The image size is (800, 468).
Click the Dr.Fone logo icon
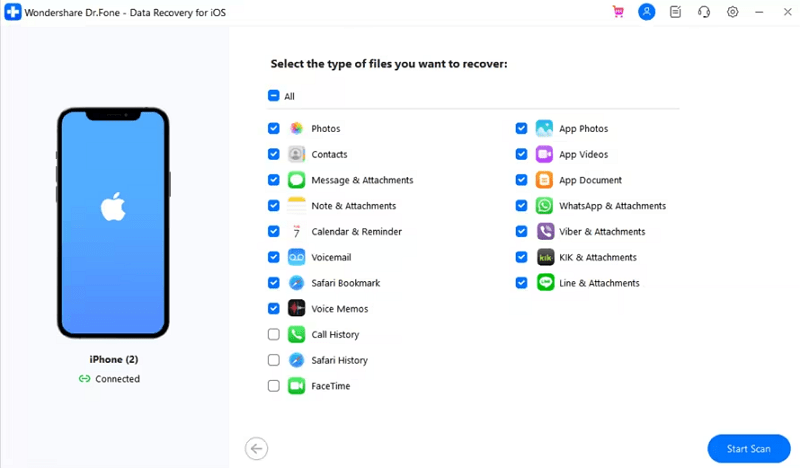click(13, 13)
